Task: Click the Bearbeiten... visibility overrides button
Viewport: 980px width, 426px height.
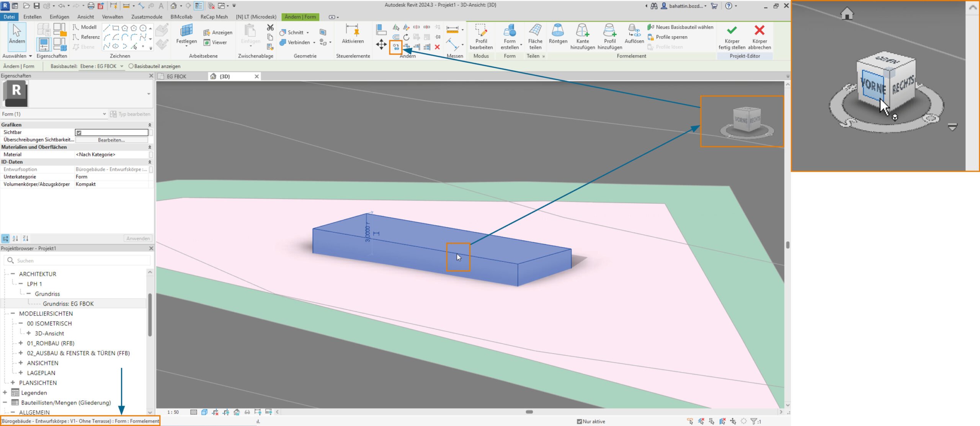Action: coord(111,140)
